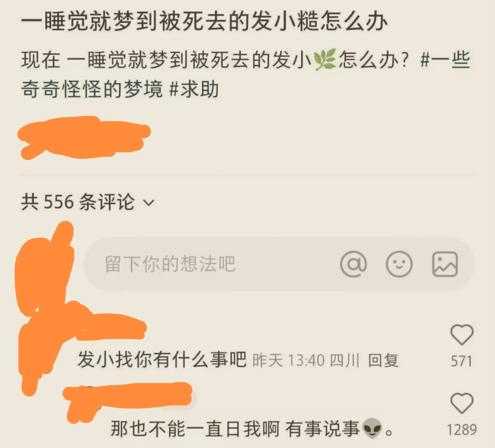
Task: Open the emoji smiley picker
Action: click(399, 264)
